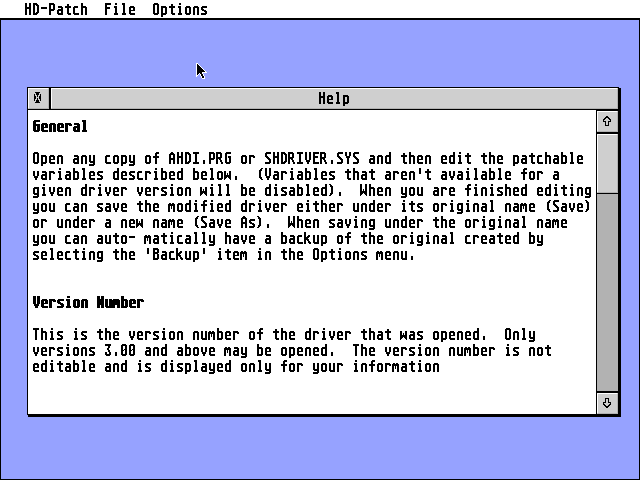Click the scrollbar track below the thumb
This screenshot has width=640, height=480.
click(x=607, y=292)
